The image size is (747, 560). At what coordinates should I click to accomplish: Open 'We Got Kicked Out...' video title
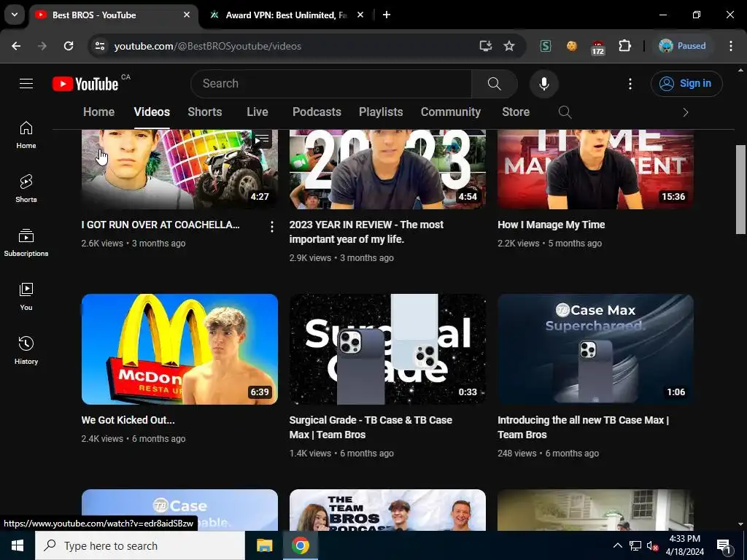pyautogui.click(x=128, y=420)
